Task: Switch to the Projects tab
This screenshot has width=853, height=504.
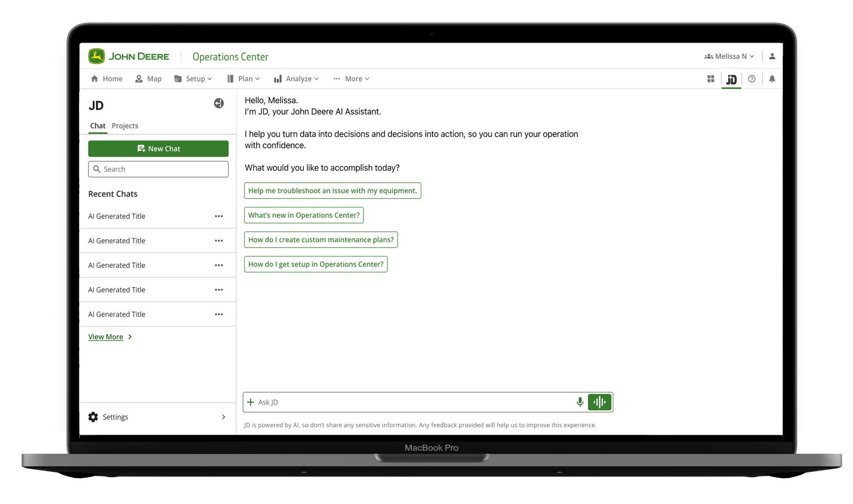Action: click(x=125, y=126)
